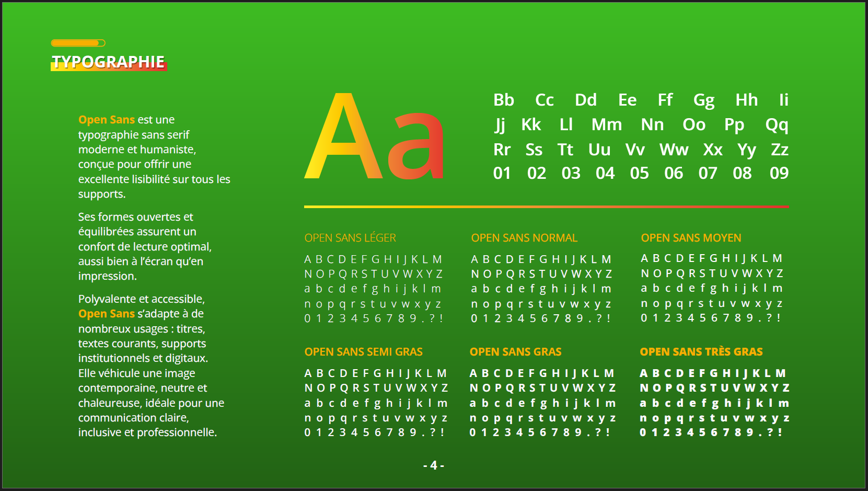Image resolution: width=868 pixels, height=491 pixels.
Task: Click the 'Ww' letter pair
Action: (674, 150)
